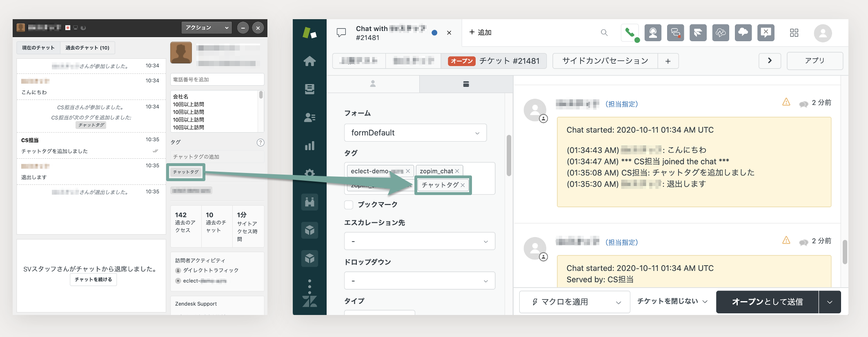
Task: Switch to the user profile panel tab
Action: coord(373,84)
